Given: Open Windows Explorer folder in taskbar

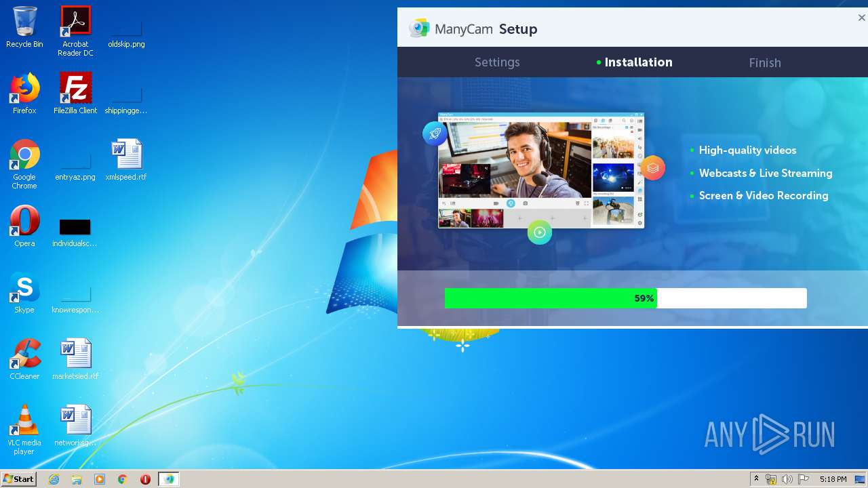Looking at the screenshot, I should coord(77,479).
